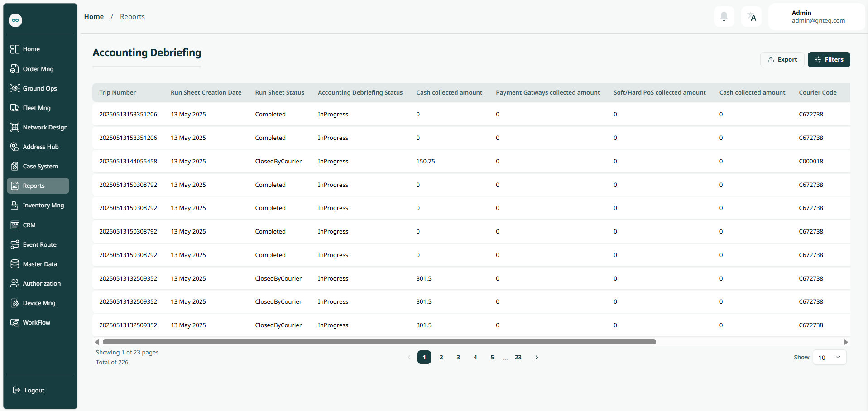868x411 pixels.
Task: Select the Reports menu item
Action: 38,186
